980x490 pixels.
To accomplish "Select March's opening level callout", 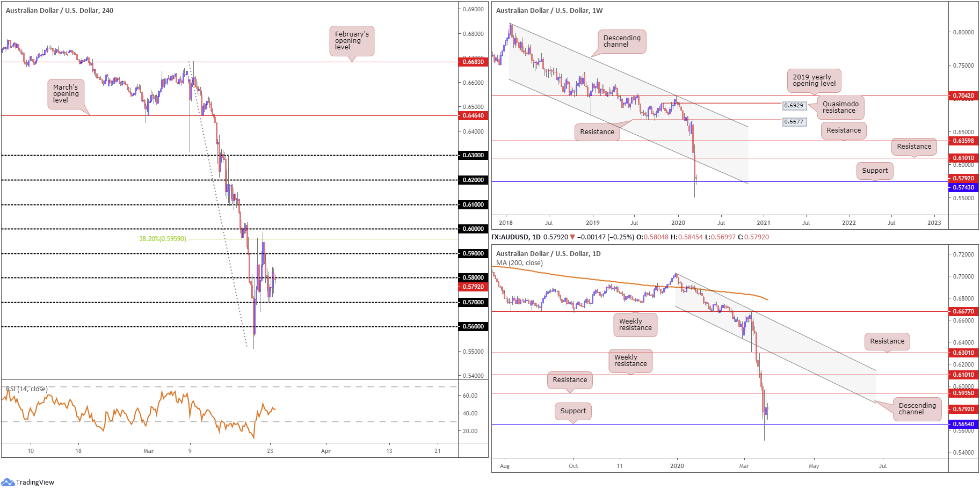I will tap(66, 94).
